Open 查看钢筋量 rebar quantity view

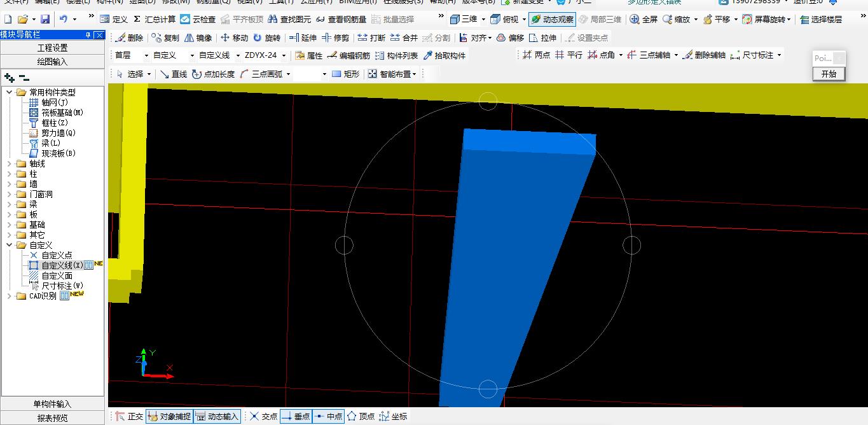click(x=341, y=20)
